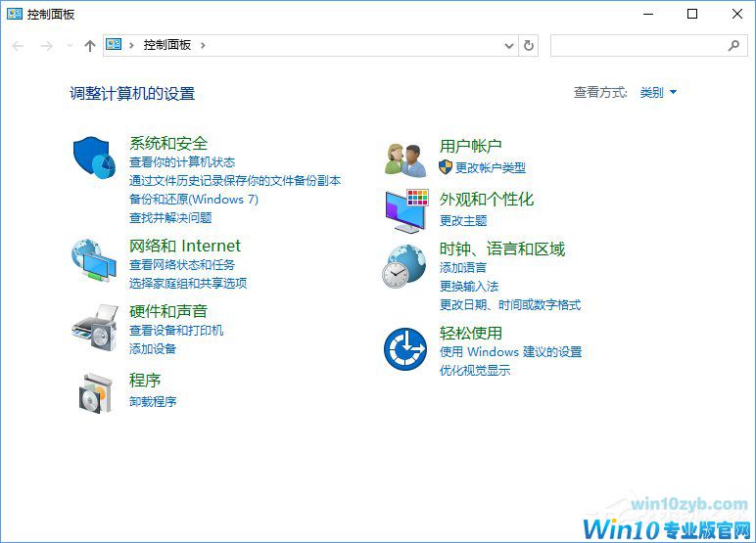Click the 优化视觉显示 link
The image size is (756, 543).
pyautogui.click(x=474, y=370)
